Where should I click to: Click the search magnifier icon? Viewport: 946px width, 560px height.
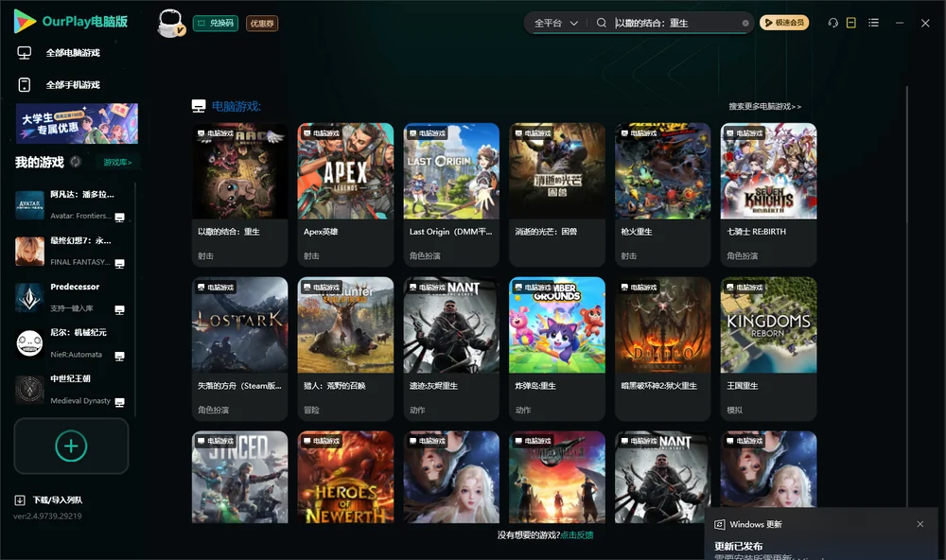click(602, 23)
